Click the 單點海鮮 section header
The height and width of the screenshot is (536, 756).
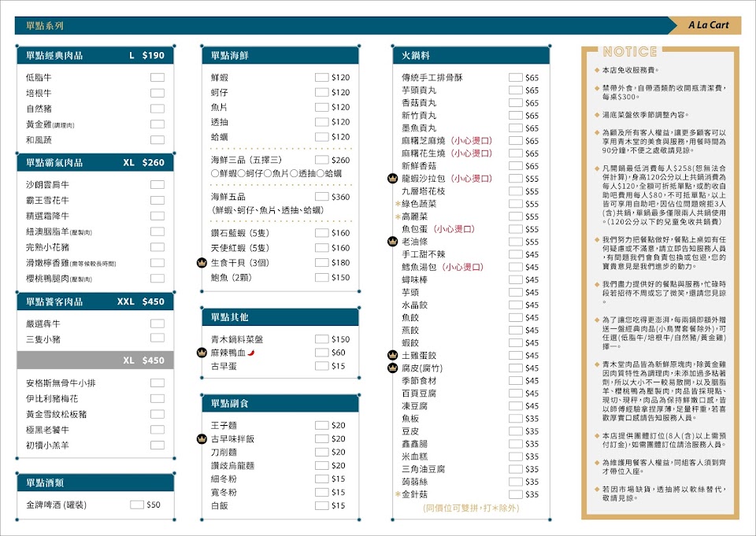(280, 55)
